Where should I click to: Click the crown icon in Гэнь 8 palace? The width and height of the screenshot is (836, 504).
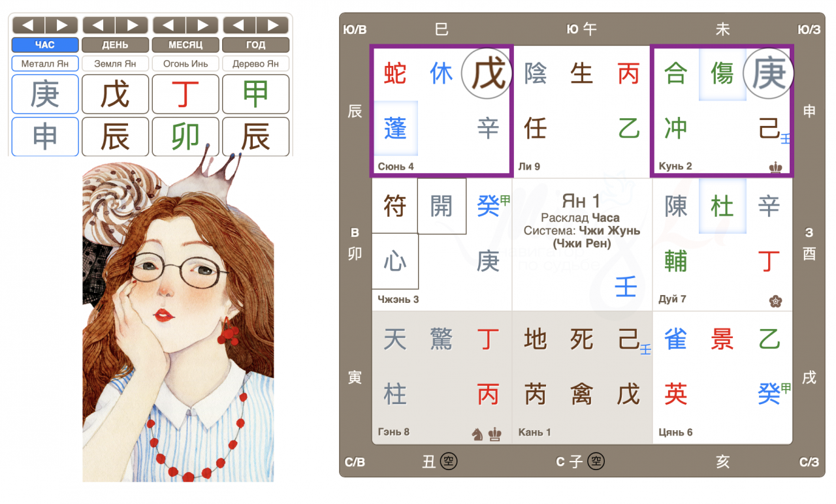[x=495, y=433]
